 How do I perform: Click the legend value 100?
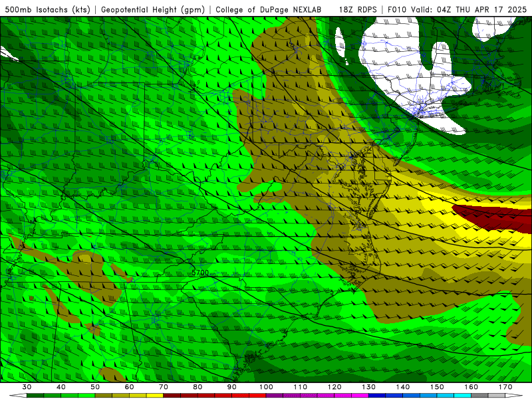click(x=267, y=387)
